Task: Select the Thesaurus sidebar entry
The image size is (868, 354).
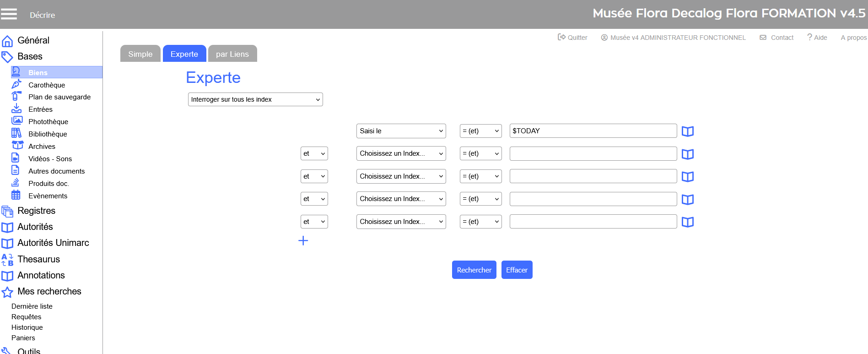Action: coord(38,259)
